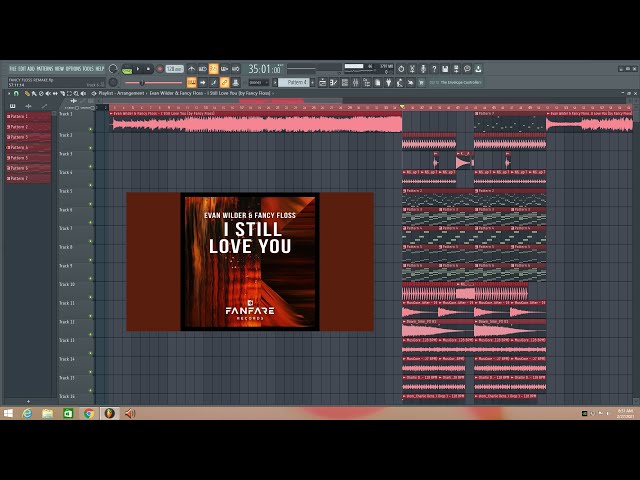Toggle wait for input before recording

click(202, 69)
